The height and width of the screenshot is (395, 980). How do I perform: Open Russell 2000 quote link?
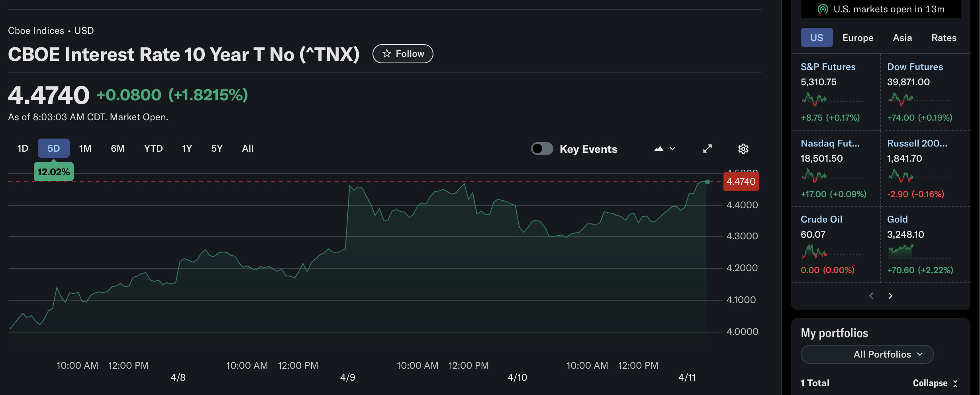click(x=917, y=143)
